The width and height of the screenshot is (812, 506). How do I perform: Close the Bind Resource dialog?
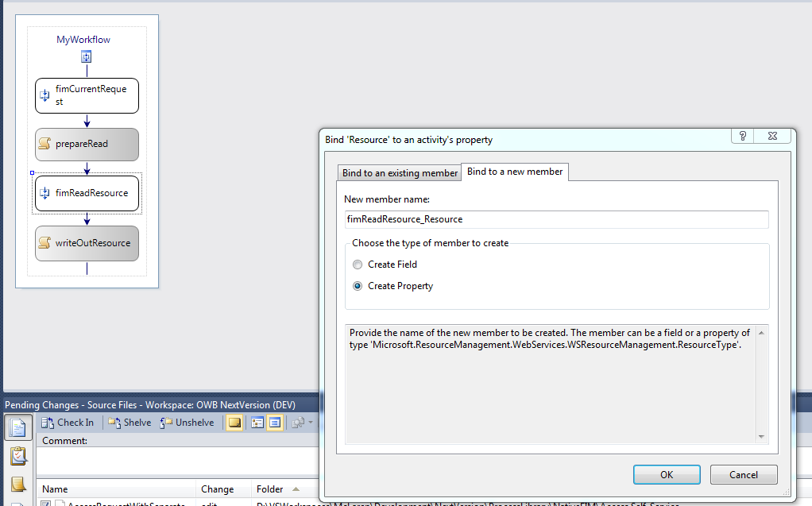pos(772,136)
